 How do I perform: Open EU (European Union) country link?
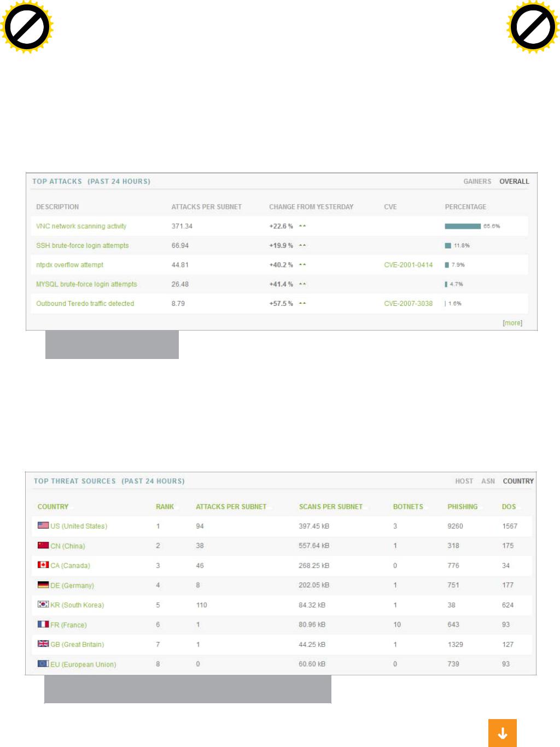(83, 664)
